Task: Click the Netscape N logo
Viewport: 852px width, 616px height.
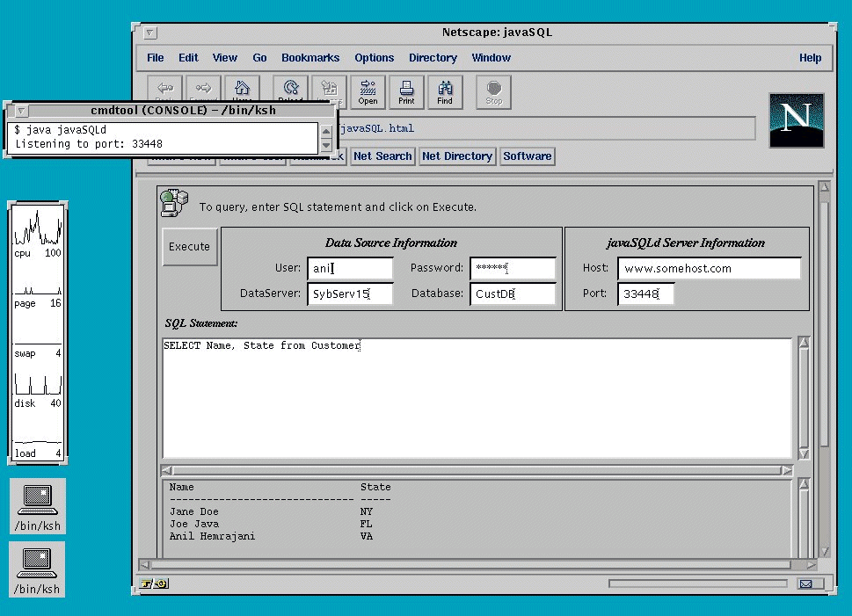Action: coord(796,120)
